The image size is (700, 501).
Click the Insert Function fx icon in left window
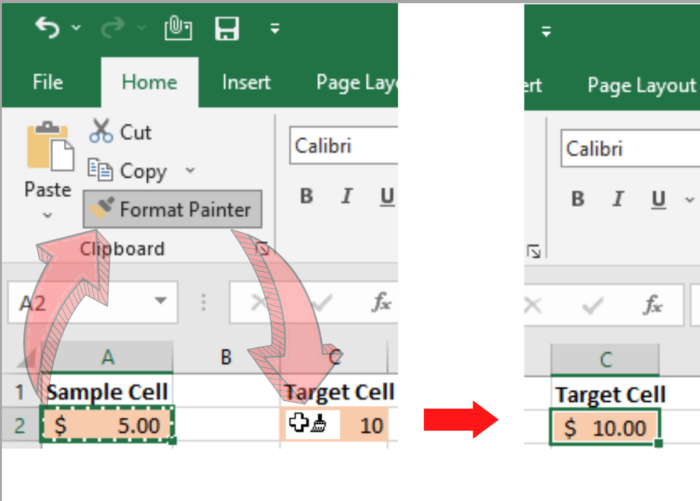pyautogui.click(x=381, y=302)
